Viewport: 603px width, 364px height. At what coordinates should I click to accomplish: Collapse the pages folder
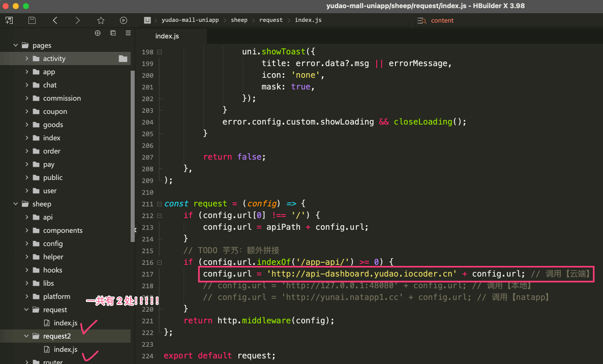click(16, 45)
